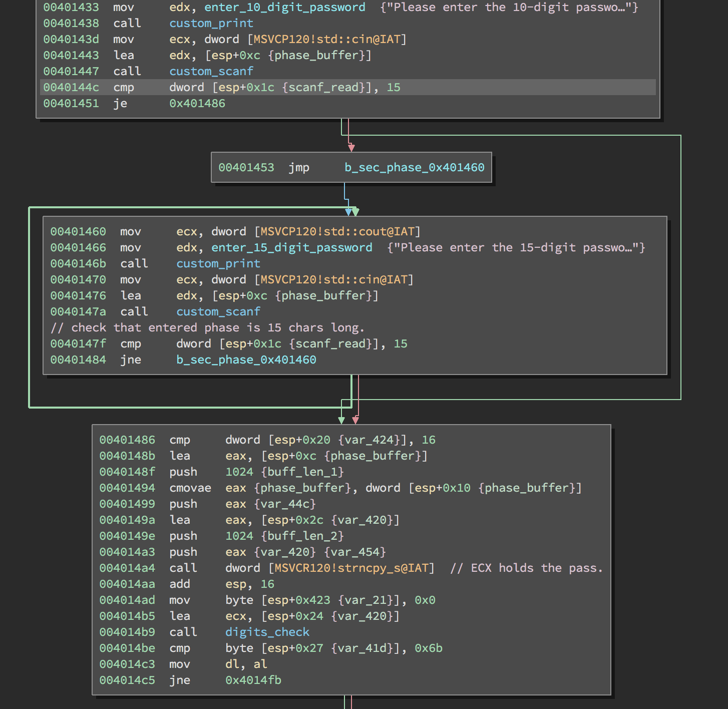Select the jump target 0x401486 after je
728x709 pixels.
tap(197, 103)
